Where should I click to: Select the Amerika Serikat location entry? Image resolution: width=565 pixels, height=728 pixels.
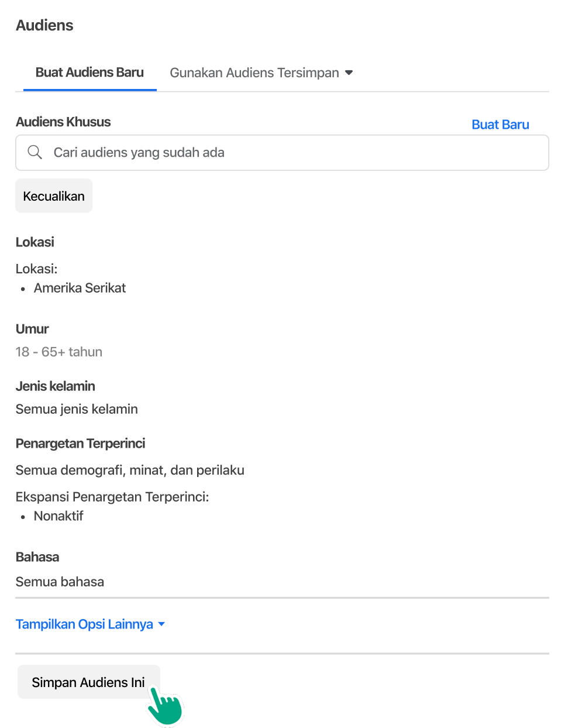click(80, 288)
